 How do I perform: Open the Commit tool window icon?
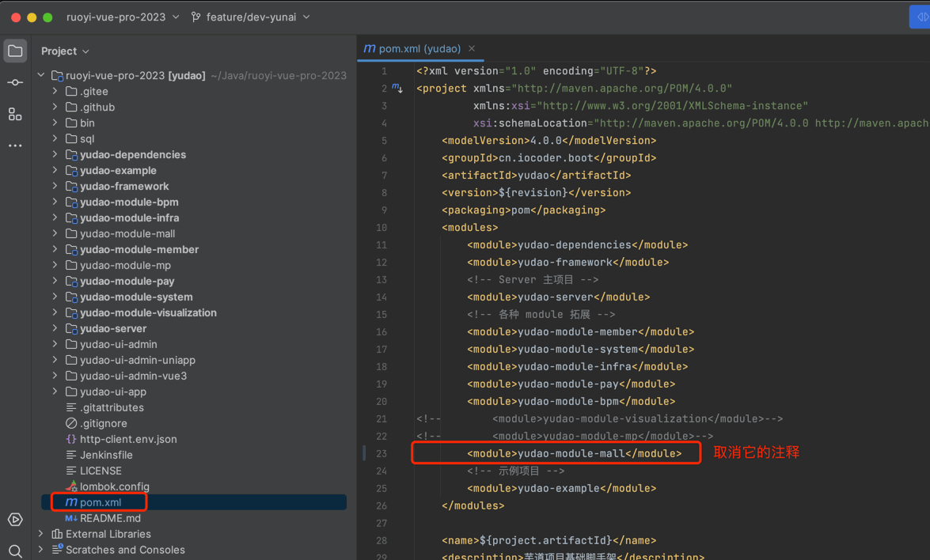(x=15, y=83)
